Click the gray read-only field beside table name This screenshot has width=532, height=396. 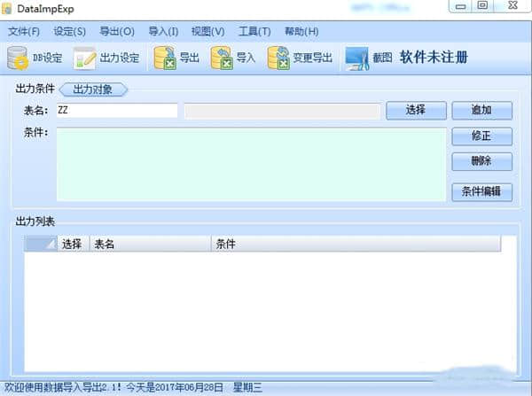[282, 112]
